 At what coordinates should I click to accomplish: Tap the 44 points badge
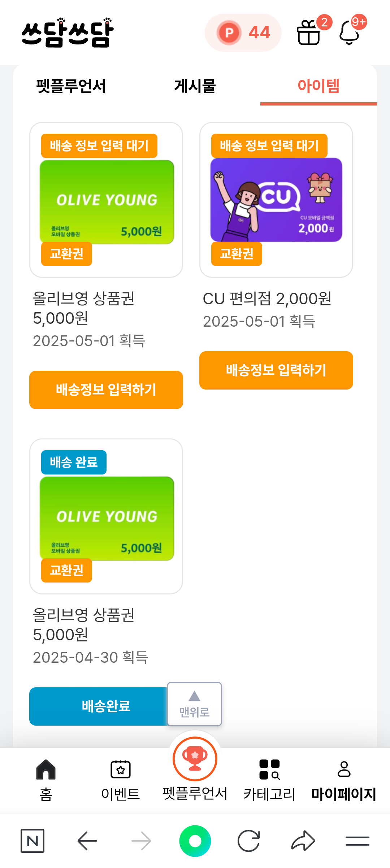(x=243, y=33)
